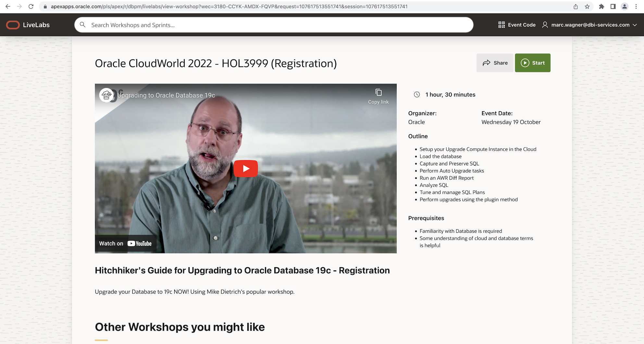Click outline item Run an AWR Diff Report
The image size is (644, 344).
tap(446, 178)
